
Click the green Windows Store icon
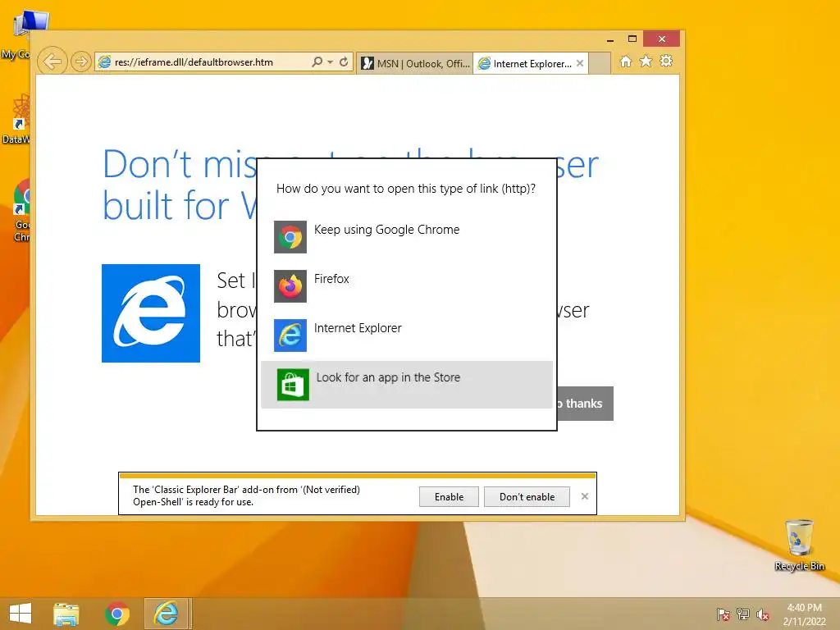point(293,385)
